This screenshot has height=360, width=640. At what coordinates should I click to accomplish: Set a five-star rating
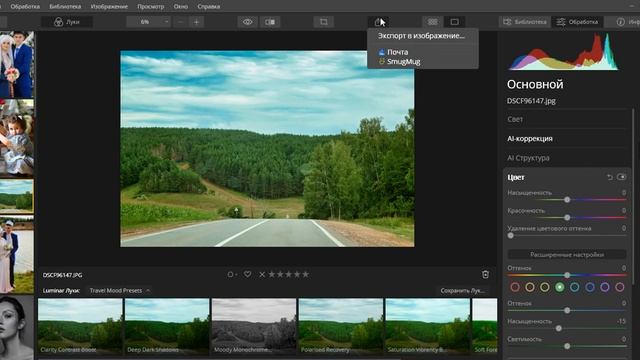coord(305,274)
